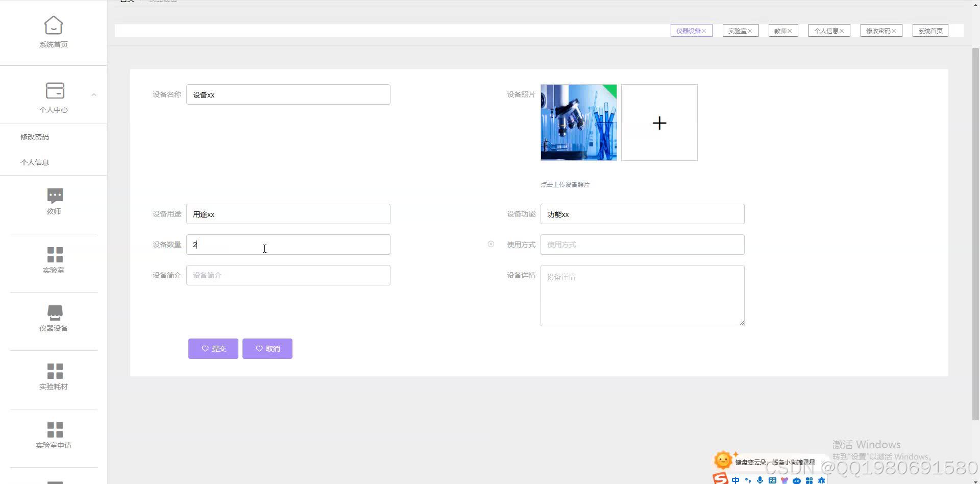Click the sun mascot notification icon
This screenshot has height=484, width=980.
[723, 460]
